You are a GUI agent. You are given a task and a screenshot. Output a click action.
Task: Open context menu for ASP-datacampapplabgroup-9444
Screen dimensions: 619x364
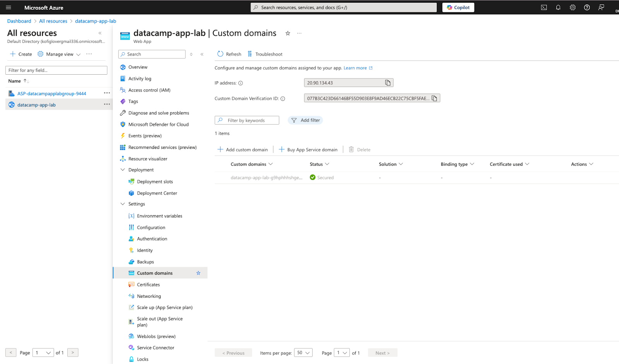(107, 93)
